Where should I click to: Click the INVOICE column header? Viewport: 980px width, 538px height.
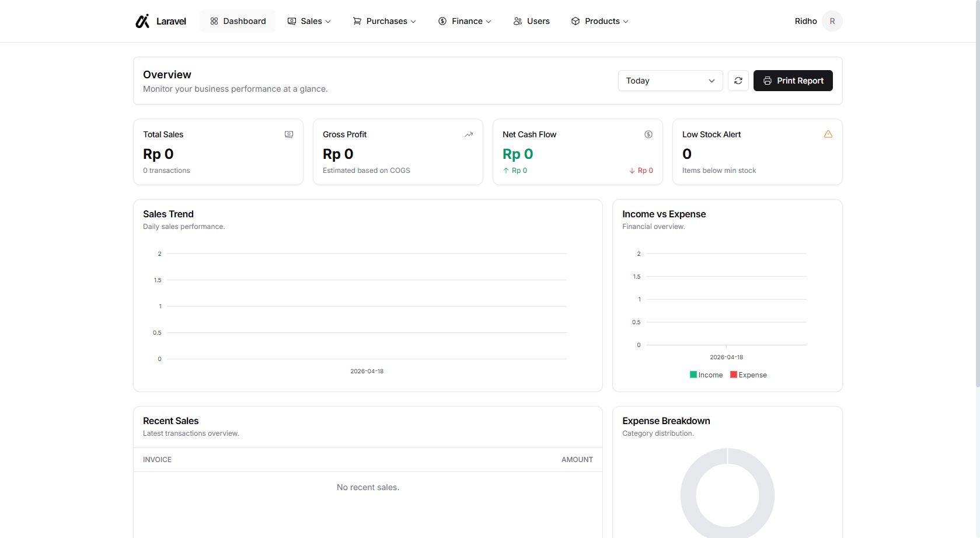(x=158, y=460)
